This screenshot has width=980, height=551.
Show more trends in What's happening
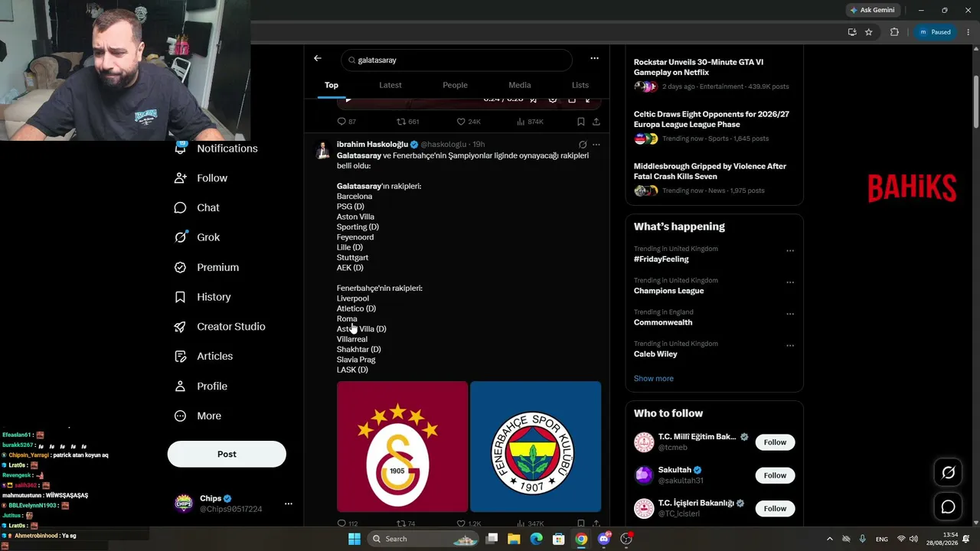coord(654,379)
